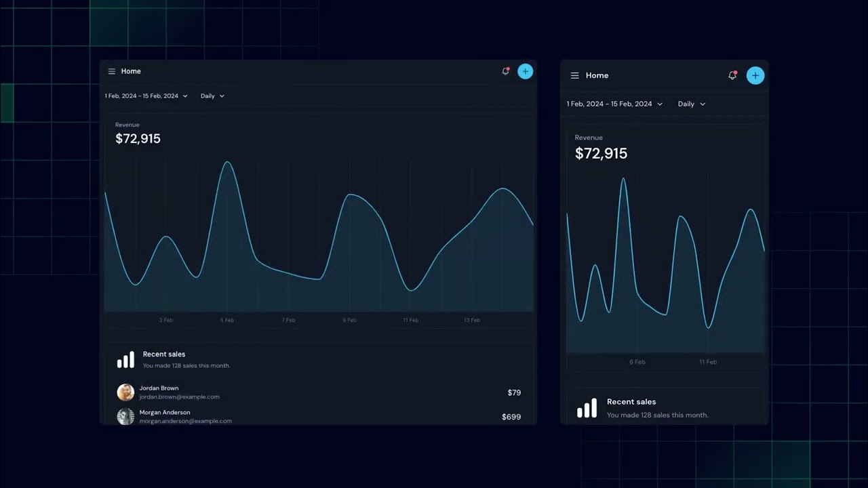Click Jordan Brown name in sales list
Viewport: 868px width, 488px height.
coord(159,388)
